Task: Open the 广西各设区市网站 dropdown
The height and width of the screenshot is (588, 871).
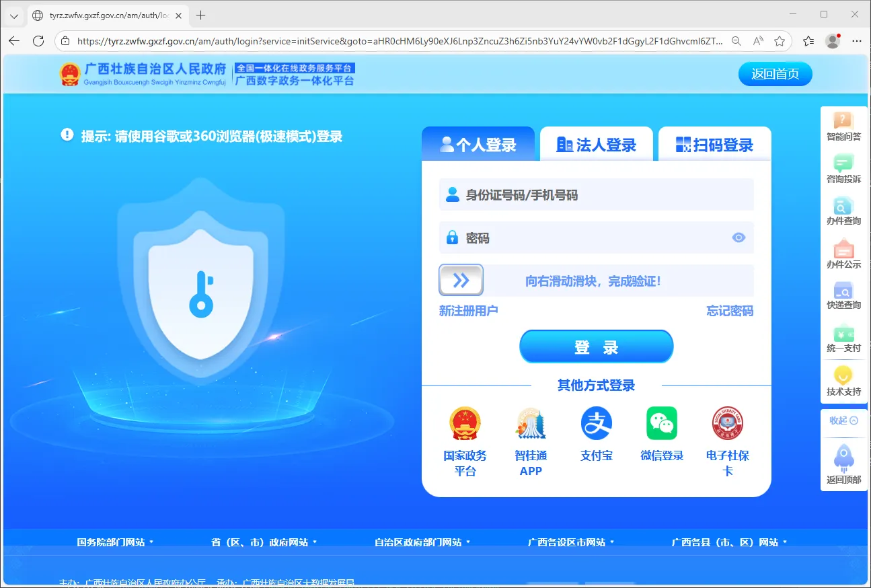Action: tap(570, 542)
